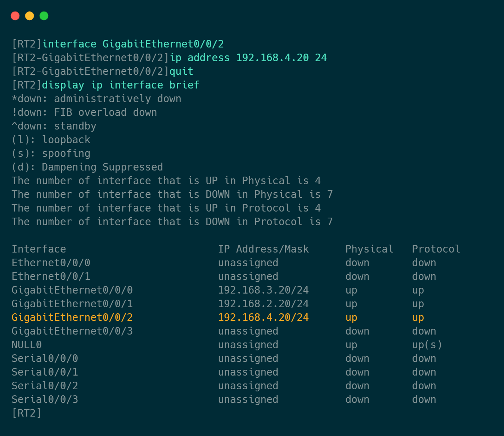This screenshot has width=504, height=436.
Task: Click the Ethernet0/0/0 interface name
Action: click(x=51, y=263)
